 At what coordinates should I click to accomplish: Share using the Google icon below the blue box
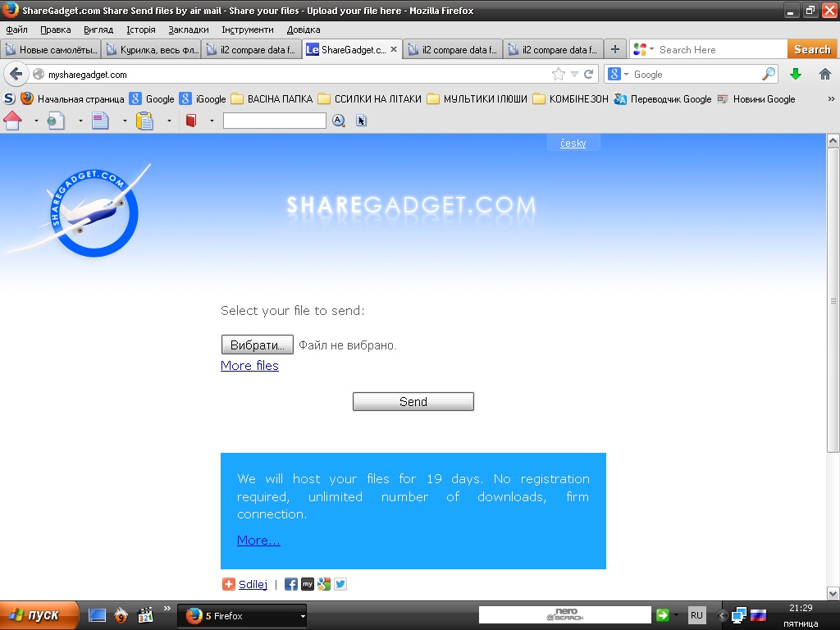324,584
